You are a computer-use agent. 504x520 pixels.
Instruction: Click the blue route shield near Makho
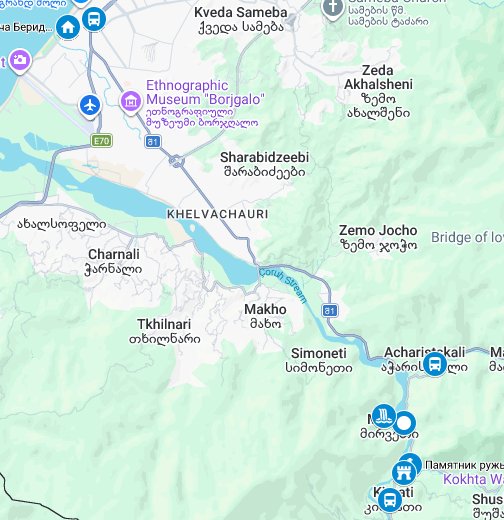tap(330, 311)
